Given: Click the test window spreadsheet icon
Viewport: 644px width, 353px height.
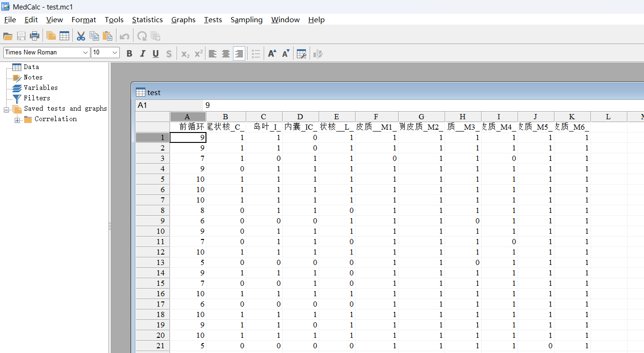Looking at the screenshot, I should 141,92.
